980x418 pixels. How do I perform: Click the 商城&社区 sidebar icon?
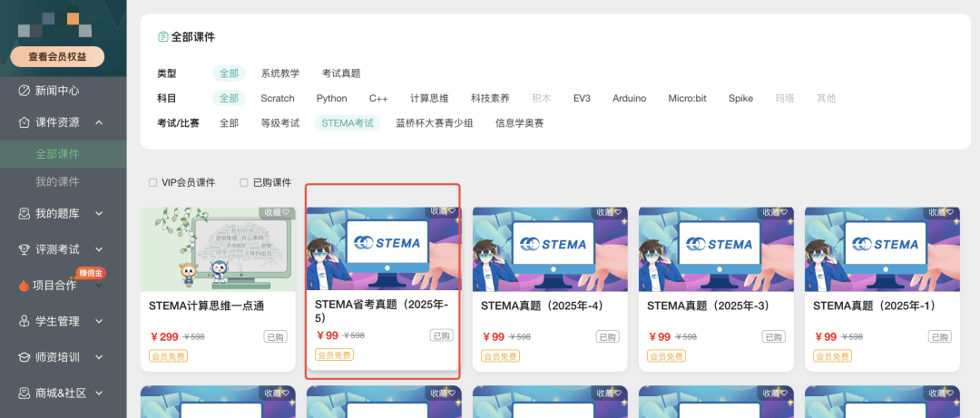[x=24, y=393]
